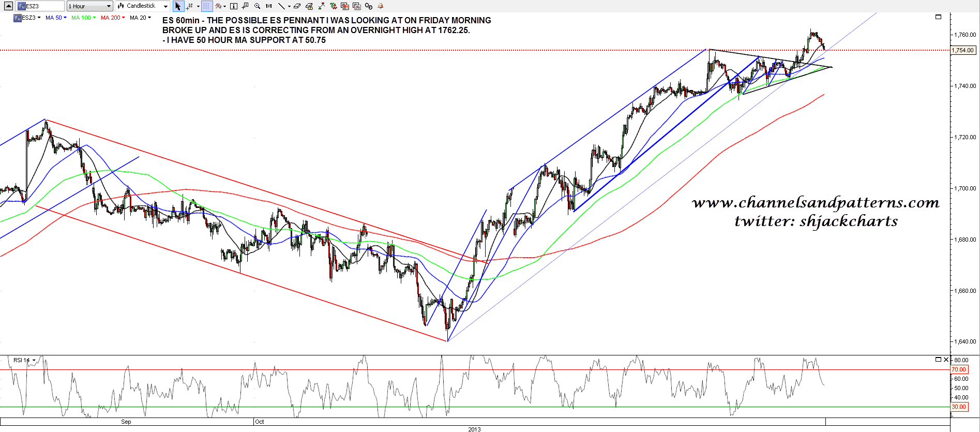
Task: Open the MA 200 indicator menu
Action: (x=113, y=18)
